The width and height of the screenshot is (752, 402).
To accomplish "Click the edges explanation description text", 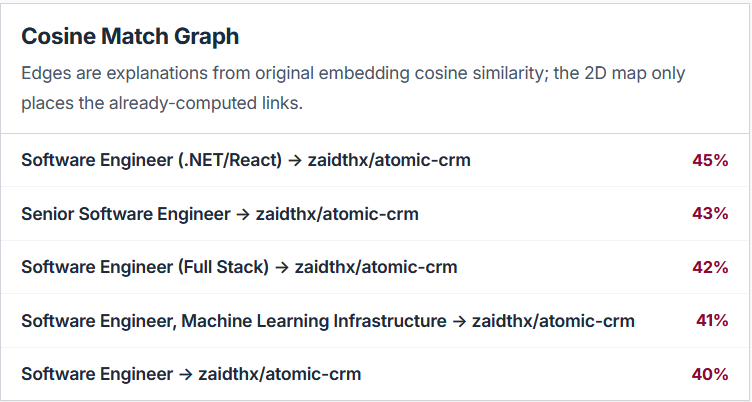I will [x=353, y=88].
